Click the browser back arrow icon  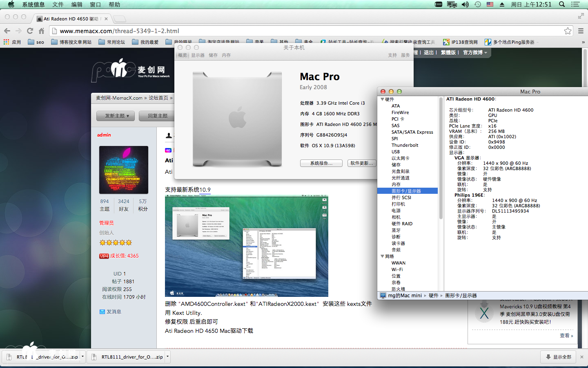[7, 31]
